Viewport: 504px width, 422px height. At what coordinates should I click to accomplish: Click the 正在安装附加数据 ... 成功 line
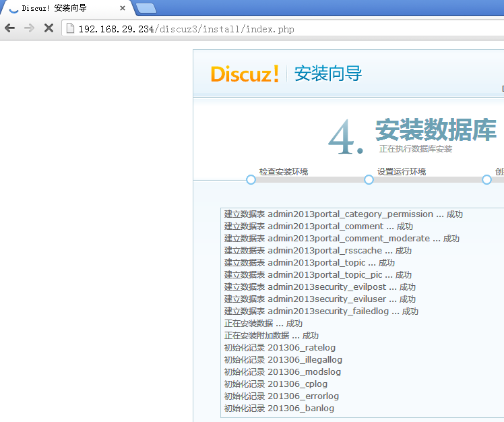(272, 336)
